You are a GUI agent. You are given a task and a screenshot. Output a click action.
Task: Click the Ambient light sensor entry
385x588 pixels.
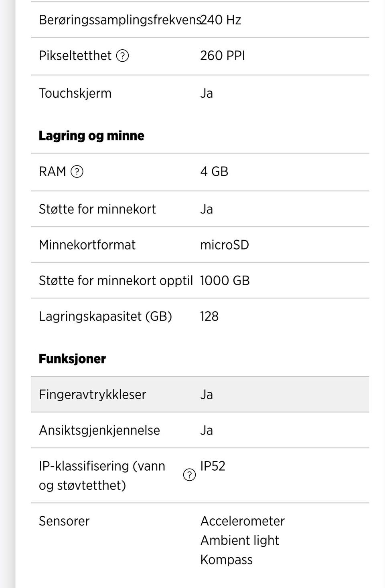pyautogui.click(x=239, y=540)
